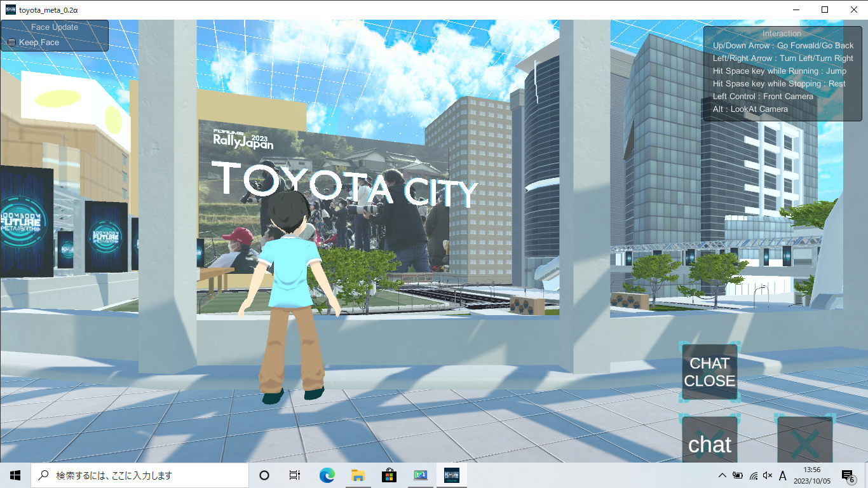Minimize the toyota_meta window
Viewport: 868px width, 488px height.
pos(796,10)
